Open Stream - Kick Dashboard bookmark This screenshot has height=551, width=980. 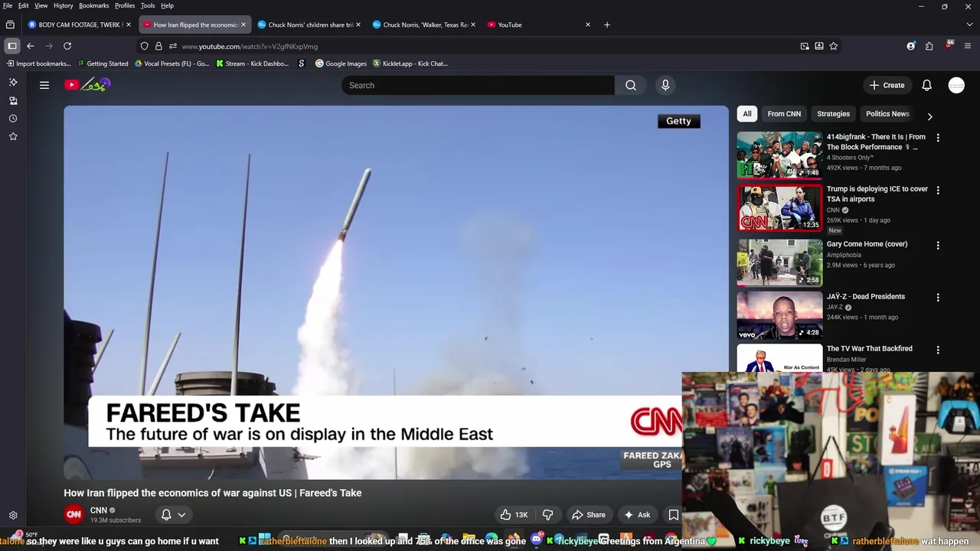(252, 64)
